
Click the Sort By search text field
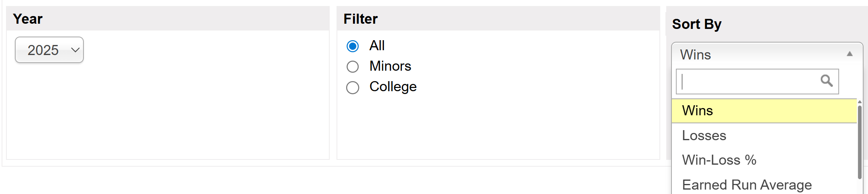pos(746,81)
